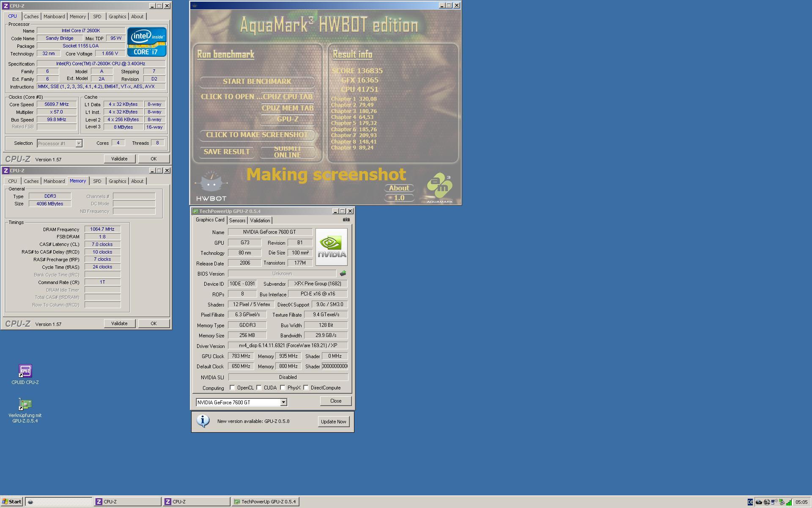Viewport: 812px width, 508px height.
Task: Click the AquaMark3 logo at bottom right
Action: click(440, 188)
